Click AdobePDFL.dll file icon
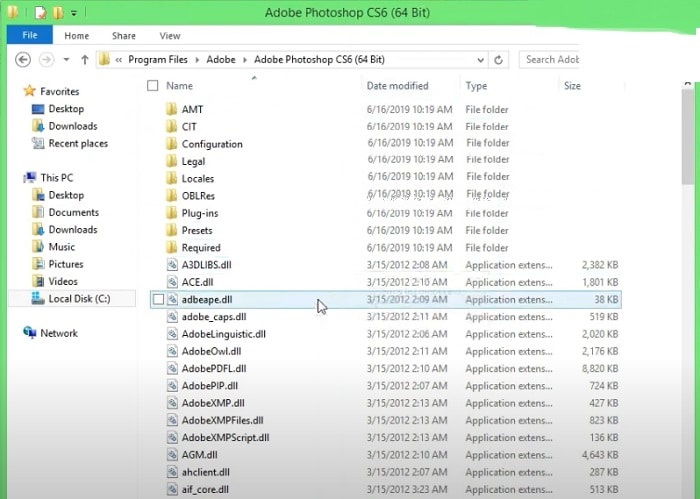Screen dimensions: 700x499 click(x=172, y=369)
